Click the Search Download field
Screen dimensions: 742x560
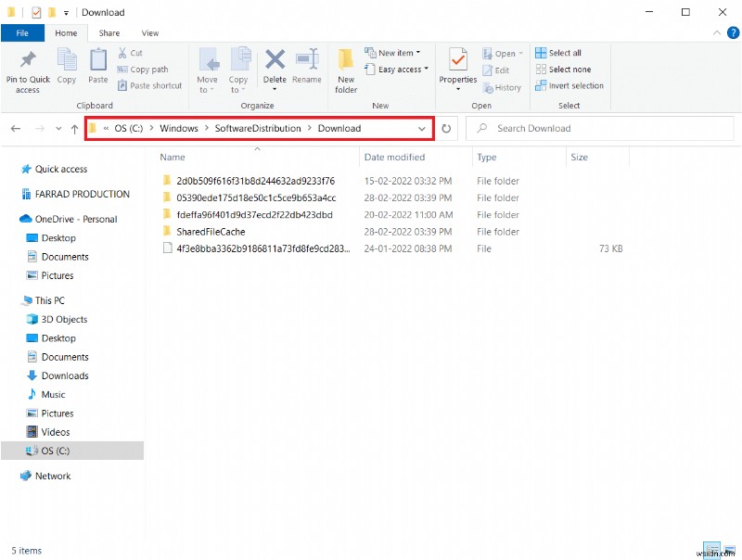(x=600, y=128)
